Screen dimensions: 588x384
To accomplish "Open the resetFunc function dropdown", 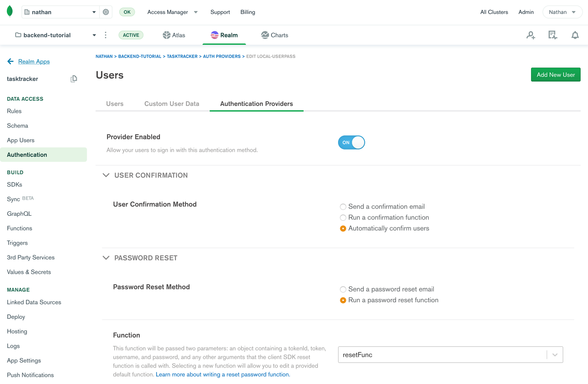I will pyautogui.click(x=451, y=355).
